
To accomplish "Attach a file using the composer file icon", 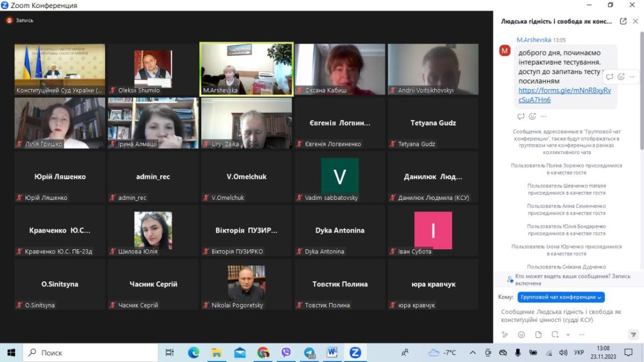I will click(x=538, y=335).
